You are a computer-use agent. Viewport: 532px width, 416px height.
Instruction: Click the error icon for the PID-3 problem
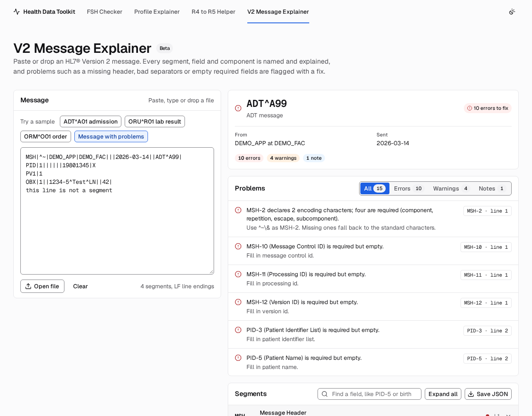[238, 330]
